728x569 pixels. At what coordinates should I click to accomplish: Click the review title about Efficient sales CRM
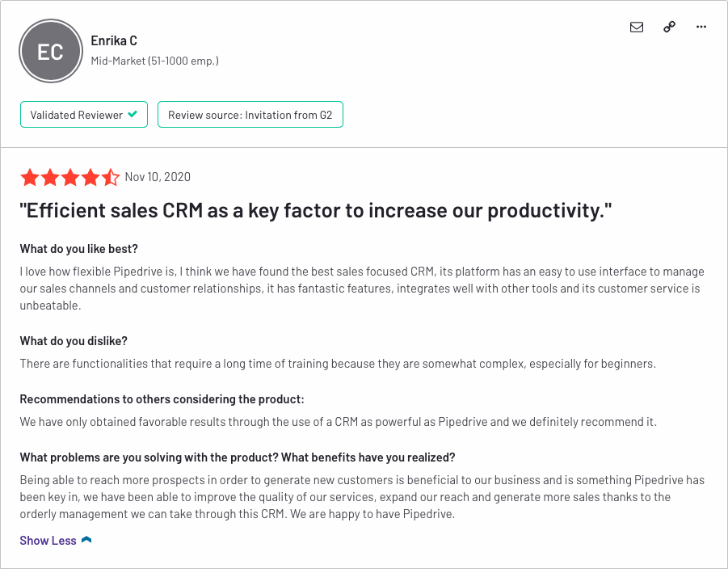pos(316,210)
